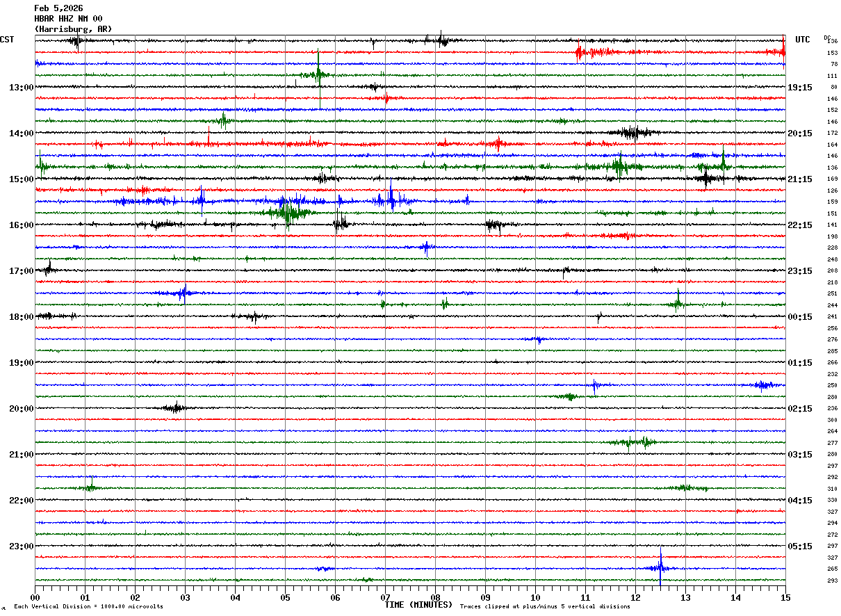
Task: Click the '10' minute tick label
Action: pyautogui.click(x=535, y=597)
